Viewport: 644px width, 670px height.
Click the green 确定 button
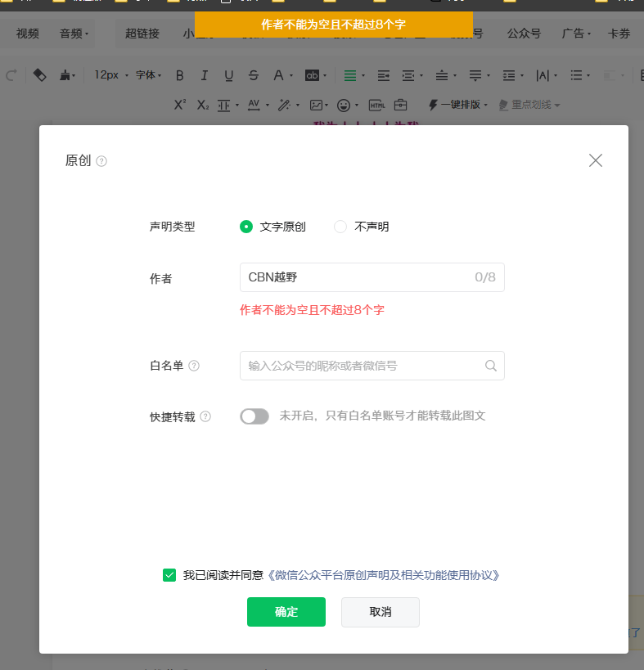point(286,612)
